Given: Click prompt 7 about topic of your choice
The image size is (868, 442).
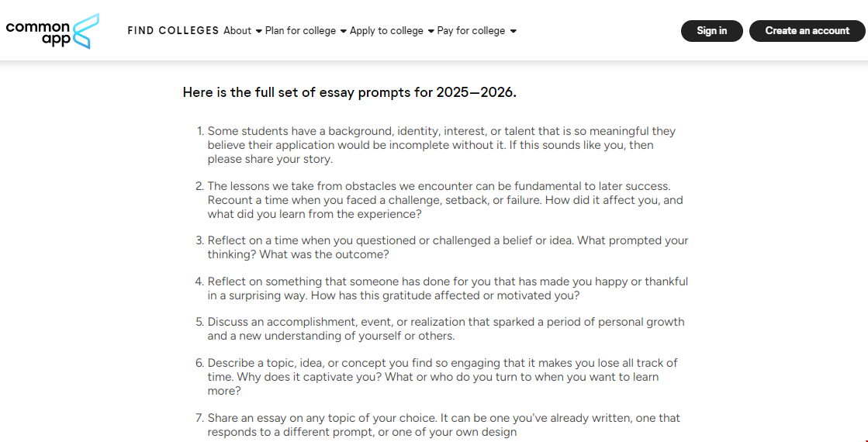Looking at the screenshot, I should click(443, 425).
